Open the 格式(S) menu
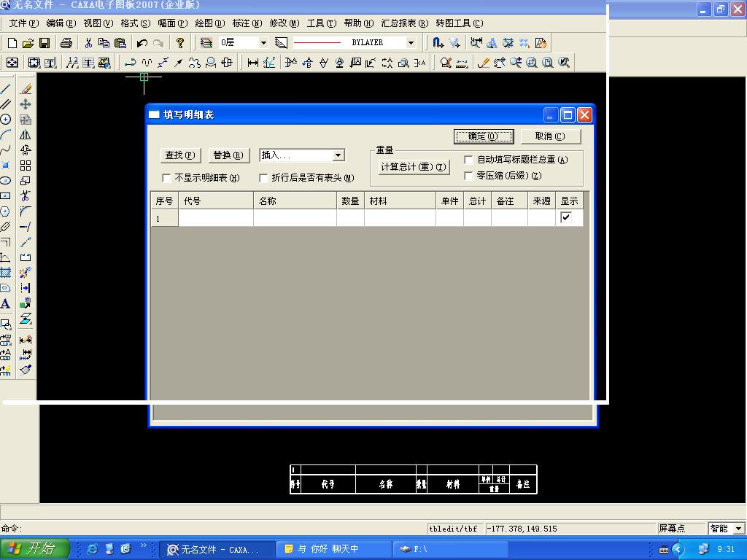Viewport: 747px width, 560px height. pos(135,23)
